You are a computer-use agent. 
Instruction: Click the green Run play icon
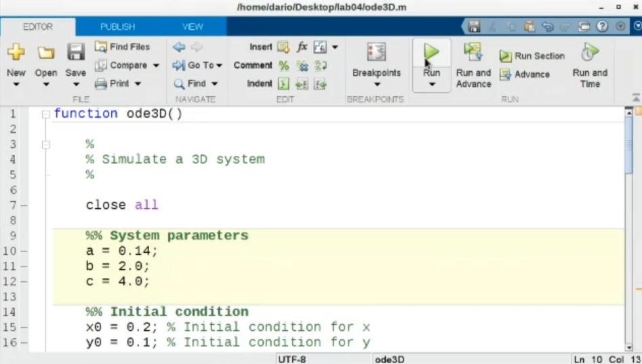pos(431,53)
